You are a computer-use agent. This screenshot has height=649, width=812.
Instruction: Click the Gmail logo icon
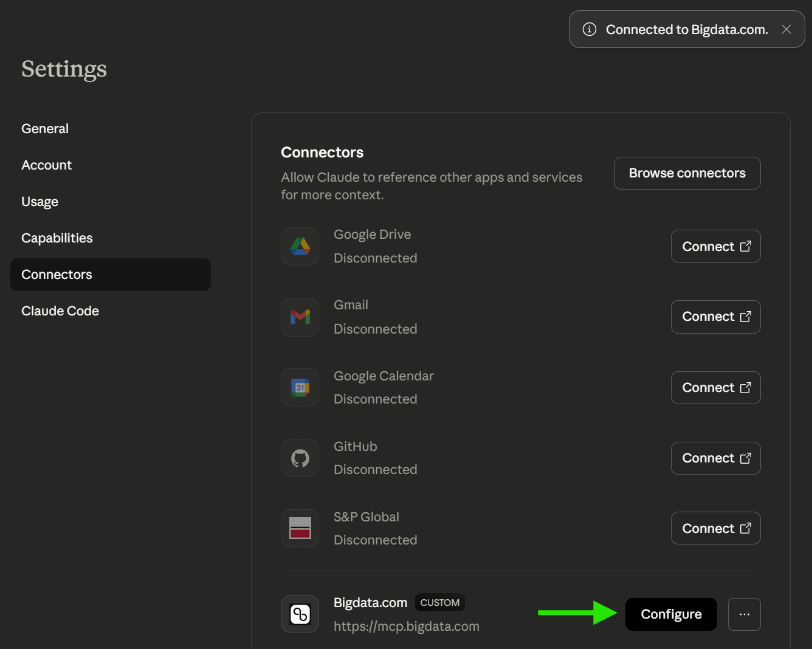(300, 317)
